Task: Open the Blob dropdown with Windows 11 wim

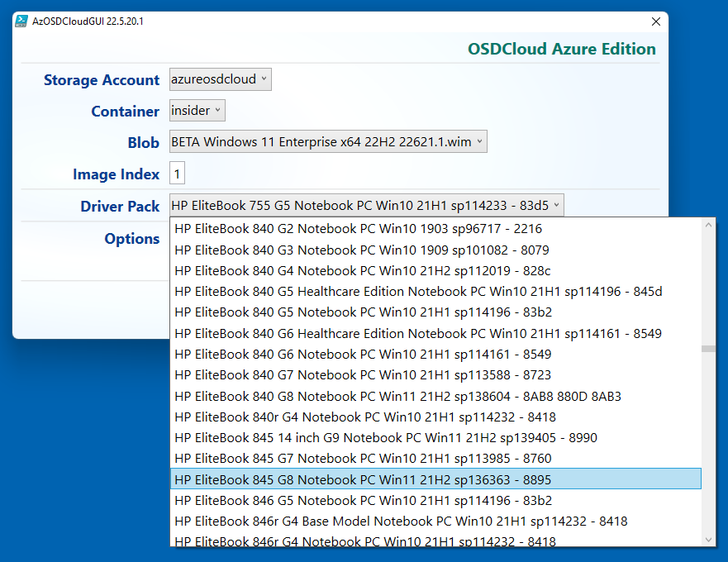Action: 328,141
